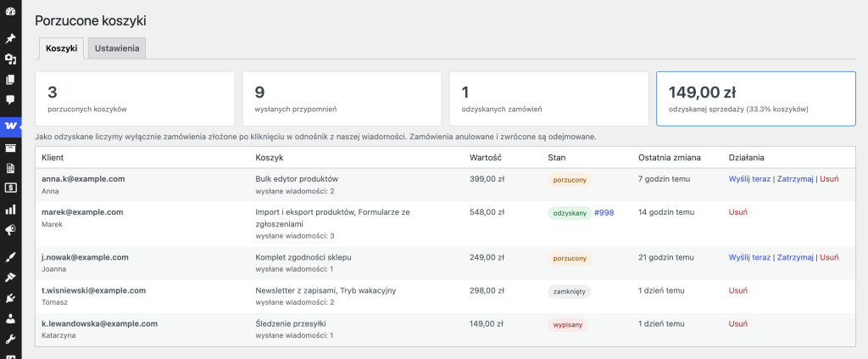Image resolution: width=868 pixels, height=359 pixels.
Task: Click the 'Wartość' column header
Action: coord(486,157)
